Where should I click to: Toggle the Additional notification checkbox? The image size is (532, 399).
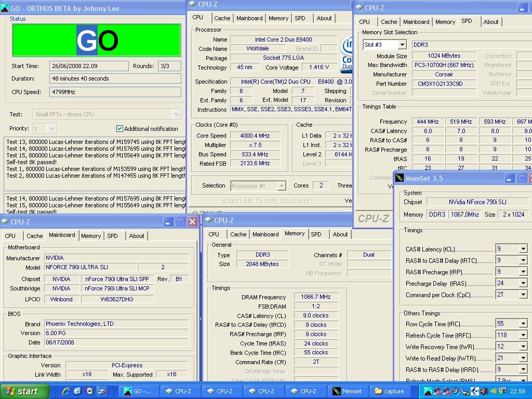point(119,129)
